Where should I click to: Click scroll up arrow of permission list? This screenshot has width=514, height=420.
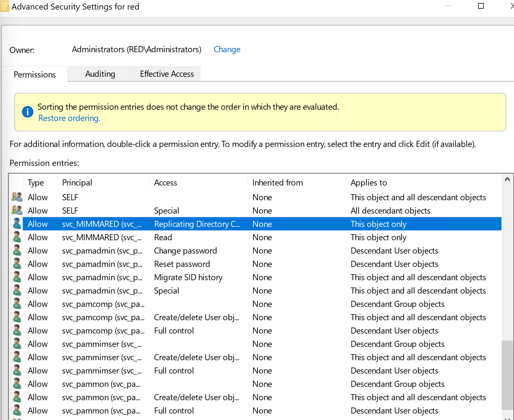(x=507, y=180)
